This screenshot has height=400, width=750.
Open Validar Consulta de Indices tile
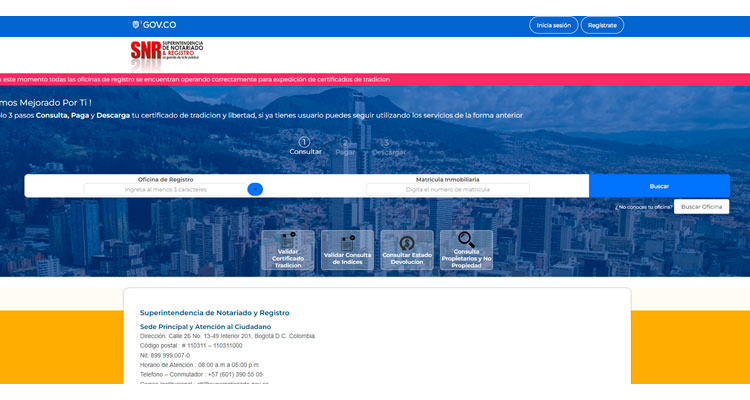pos(347,250)
